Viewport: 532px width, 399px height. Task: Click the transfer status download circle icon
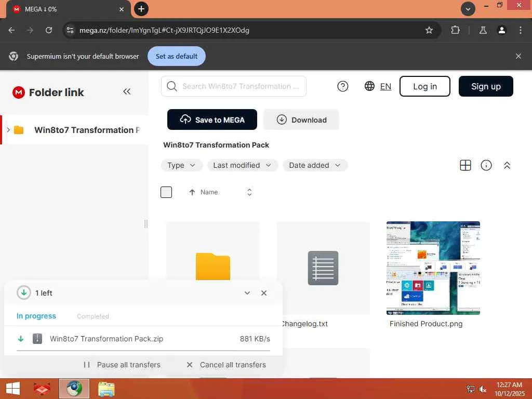(24, 292)
